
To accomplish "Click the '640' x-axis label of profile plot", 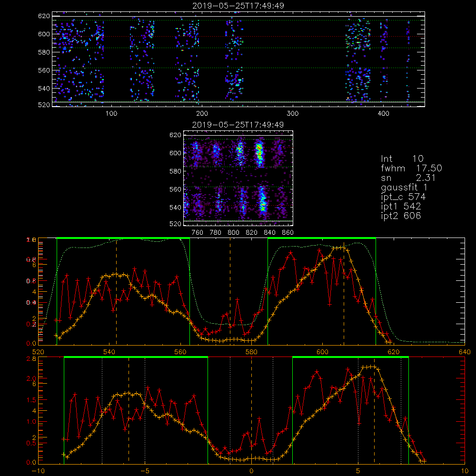I will 465,352.
